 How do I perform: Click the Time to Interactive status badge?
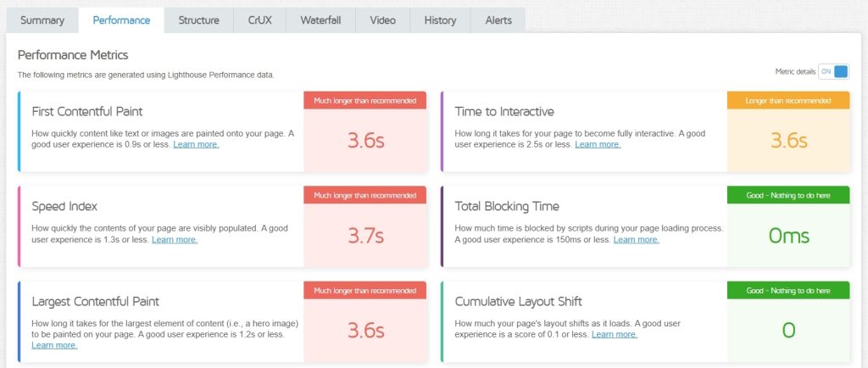[x=788, y=101]
